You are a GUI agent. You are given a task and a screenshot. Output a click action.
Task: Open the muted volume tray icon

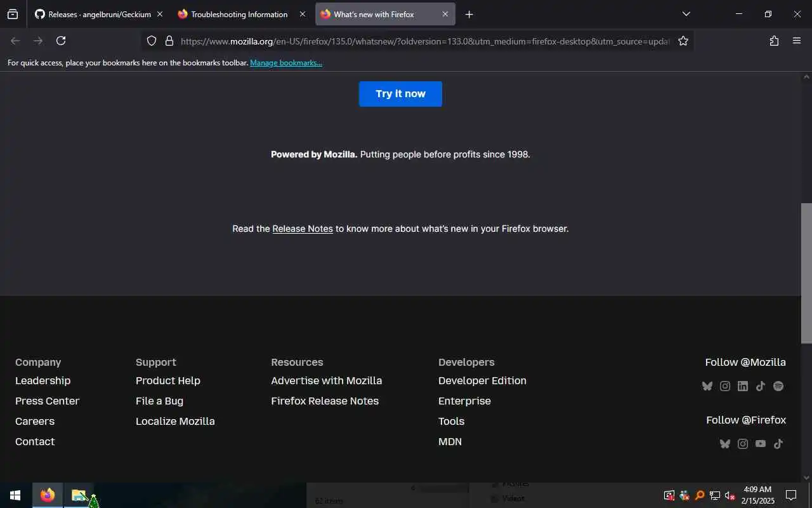pos(730,495)
